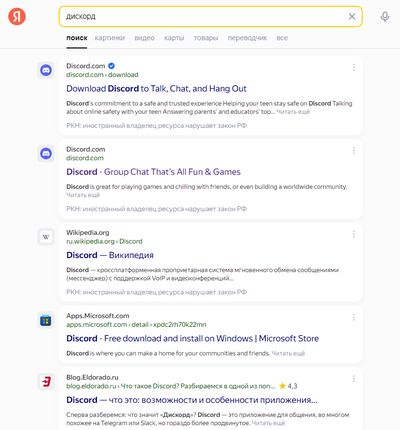Click ru.wikipedia.org › Discord URL
The image size is (400, 430).
pyautogui.click(x=104, y=241)
